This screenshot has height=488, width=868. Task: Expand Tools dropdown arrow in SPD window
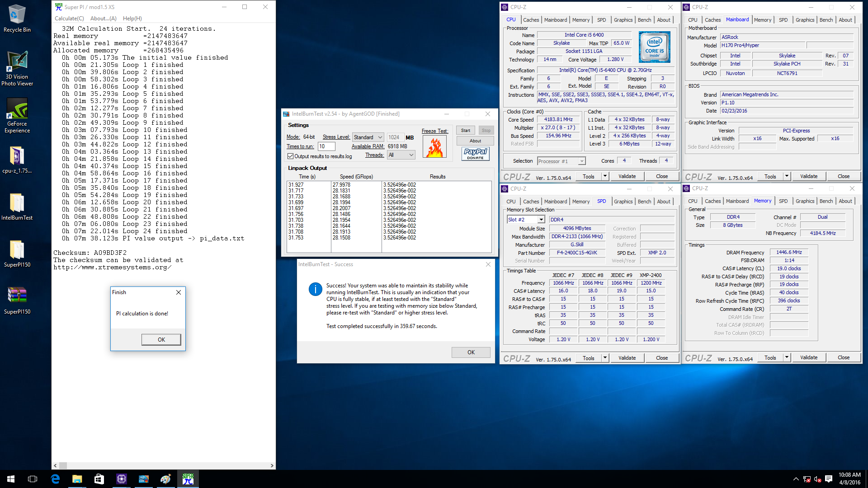click(x=604, y=358)
